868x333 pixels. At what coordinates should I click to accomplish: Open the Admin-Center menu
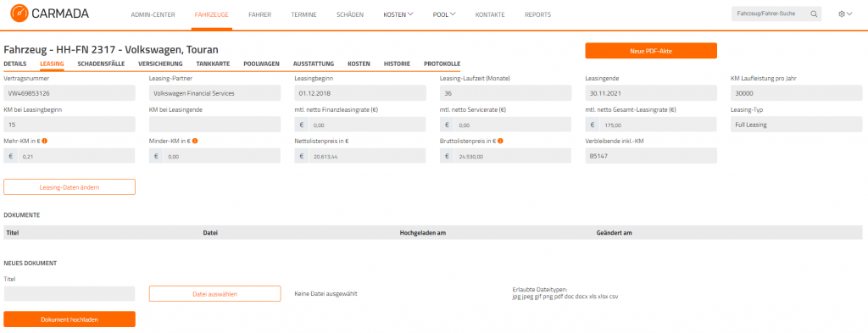point(153,15)
